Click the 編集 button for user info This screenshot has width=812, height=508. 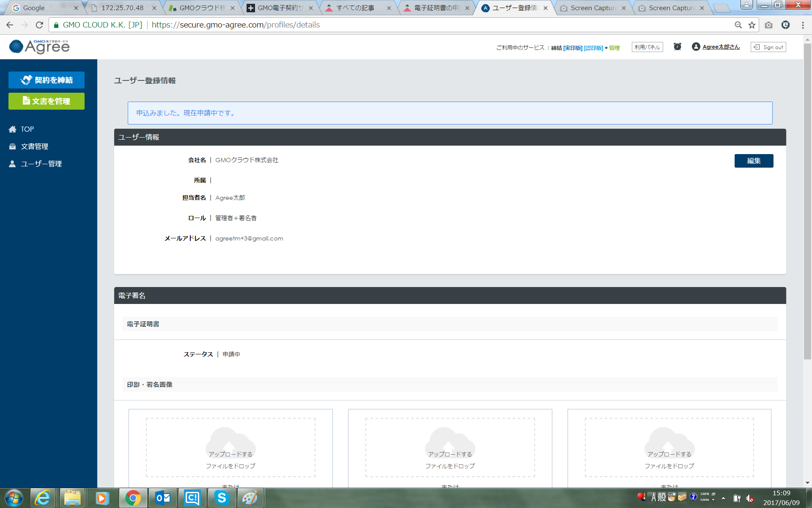[x=754, y=161]
